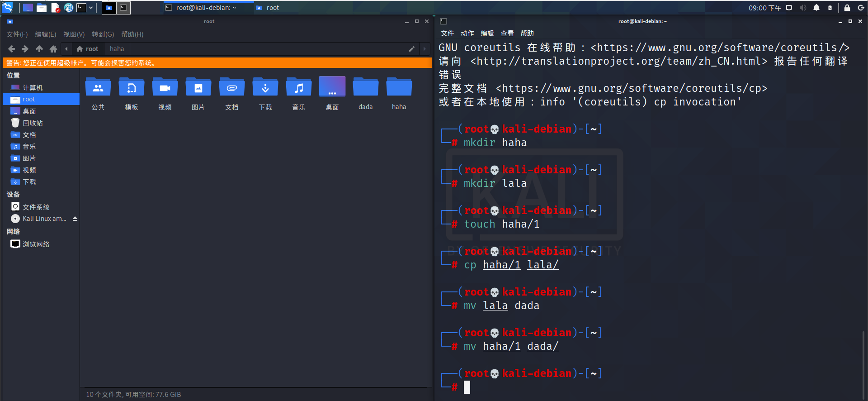868x401 pixels.
Task: Launch the web browser globe icon
Action: [68, 8]
